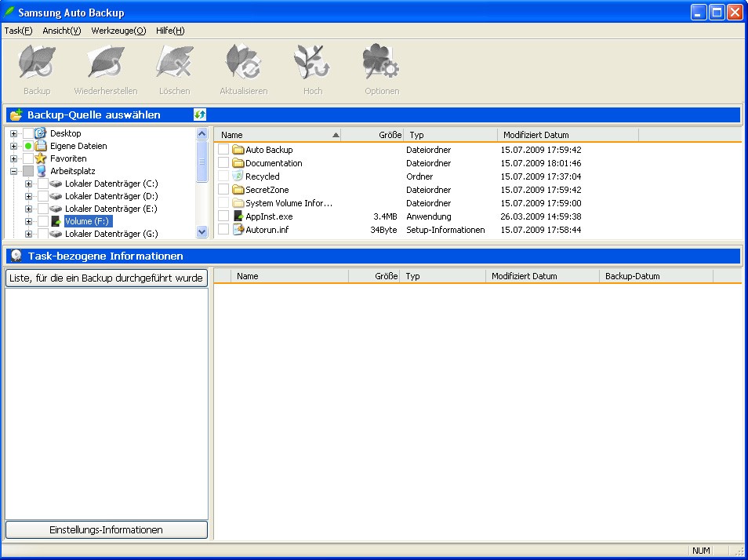This screenshot has width=748, height=560.
Task: Sort source files by Modifiziert Datum column
Action: click(x=568, y=135)
